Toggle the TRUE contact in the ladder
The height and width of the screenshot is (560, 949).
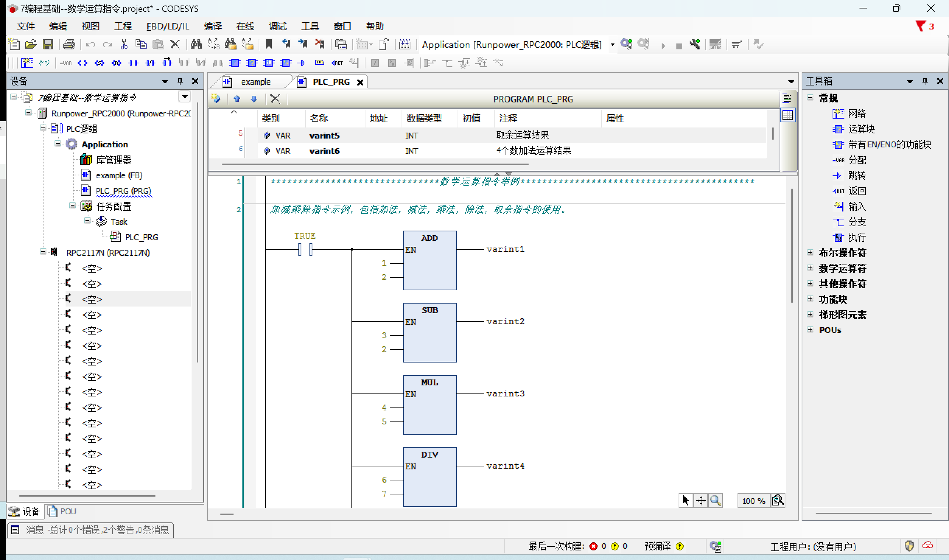pos(305,249)
